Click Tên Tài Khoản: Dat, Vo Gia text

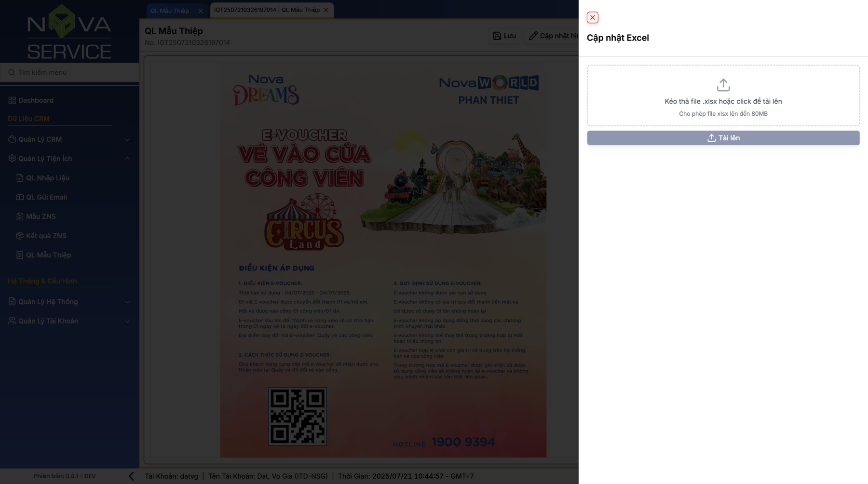coord(268,476)
